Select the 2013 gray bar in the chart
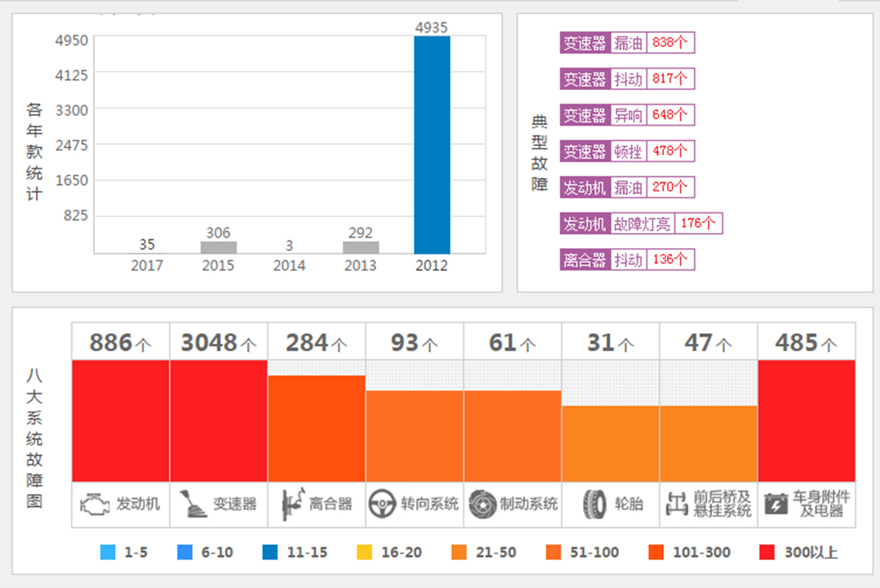 [361, 247]
